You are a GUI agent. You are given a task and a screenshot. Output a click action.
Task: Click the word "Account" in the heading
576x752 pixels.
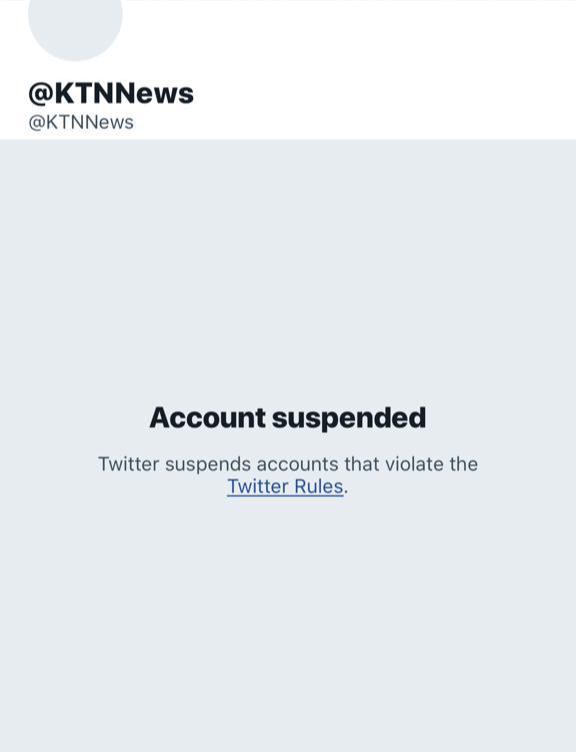click(x=208, y=418)
